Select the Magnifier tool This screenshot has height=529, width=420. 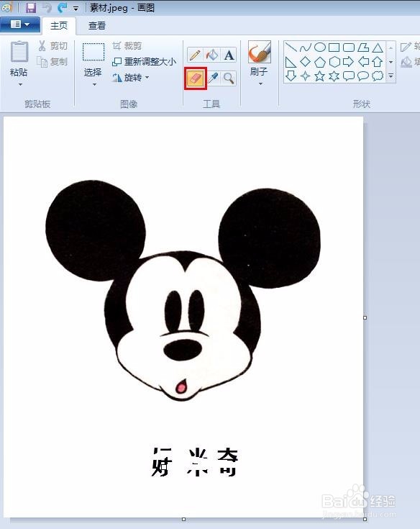[229, 78]
